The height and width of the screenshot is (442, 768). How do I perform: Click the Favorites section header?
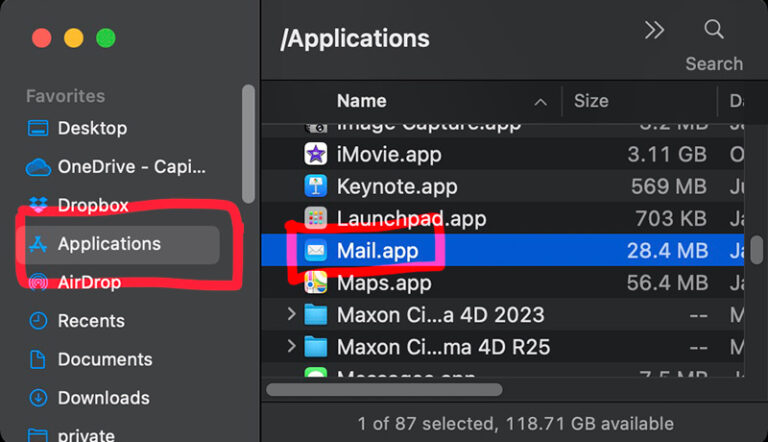point(65,96)
